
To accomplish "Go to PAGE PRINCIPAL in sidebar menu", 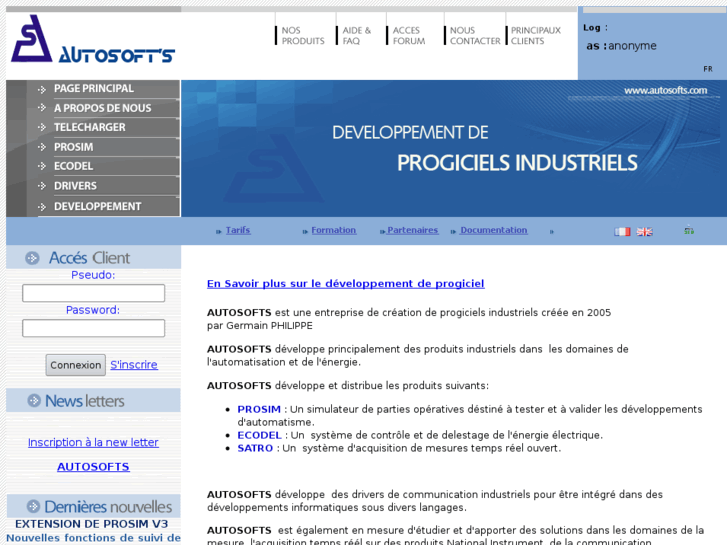I will pos(94,89).
